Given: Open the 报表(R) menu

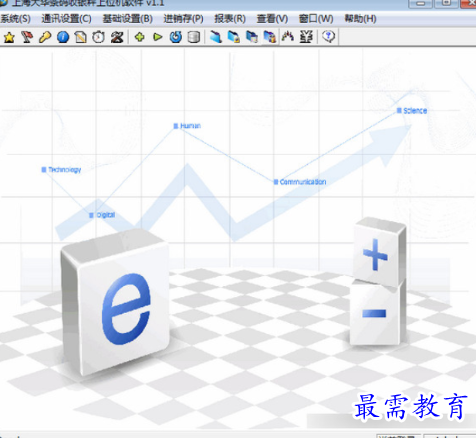Looking at the screenshot, I should coord(230,19).
